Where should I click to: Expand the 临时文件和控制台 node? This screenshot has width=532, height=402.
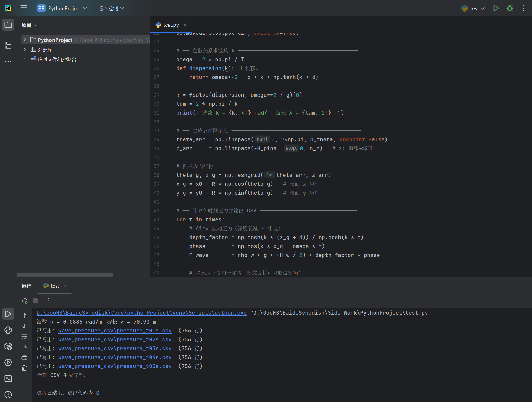point(25,59)
